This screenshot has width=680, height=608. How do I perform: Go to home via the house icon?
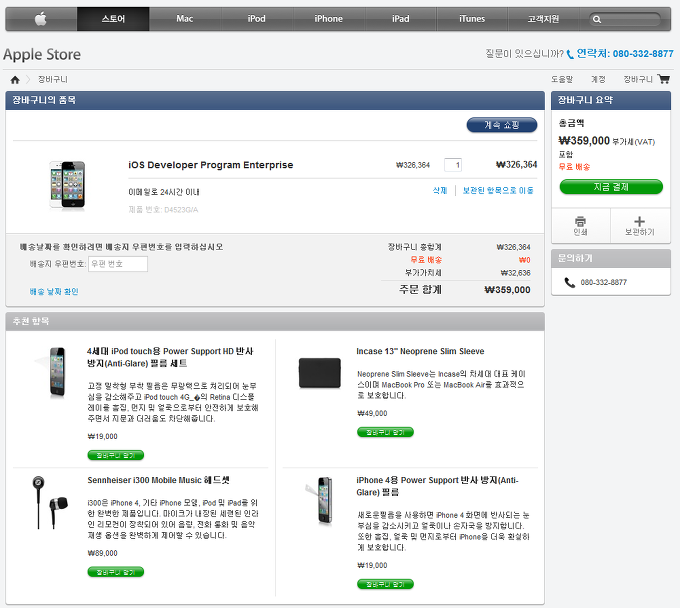pos(15,80)
